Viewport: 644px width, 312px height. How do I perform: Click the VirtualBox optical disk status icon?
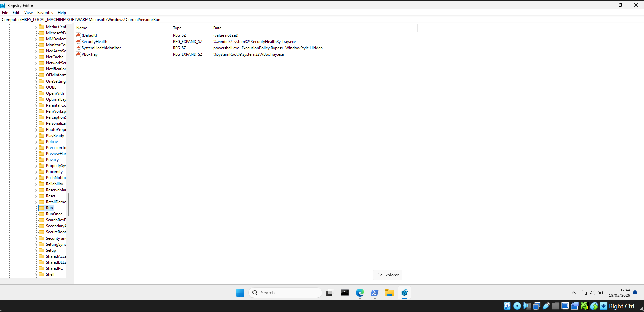pos(517,306)
